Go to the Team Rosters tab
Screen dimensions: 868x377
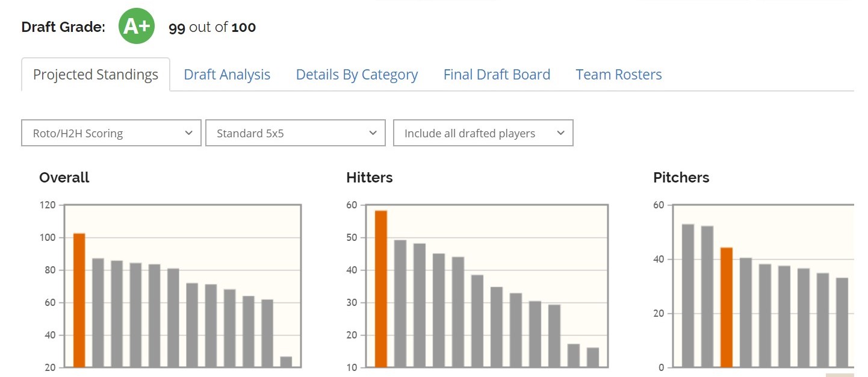coord(619,75)
